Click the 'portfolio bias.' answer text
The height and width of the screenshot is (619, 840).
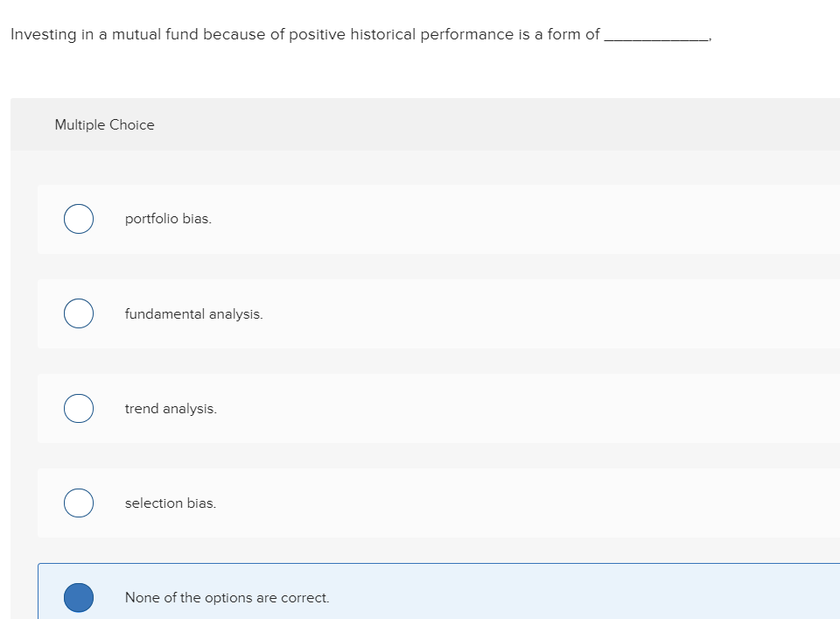(168, 219)
